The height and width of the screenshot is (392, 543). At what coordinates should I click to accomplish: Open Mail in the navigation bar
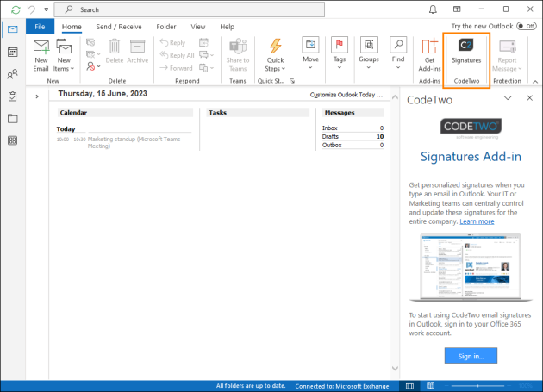pyautogui.click(x=13, y=29)
